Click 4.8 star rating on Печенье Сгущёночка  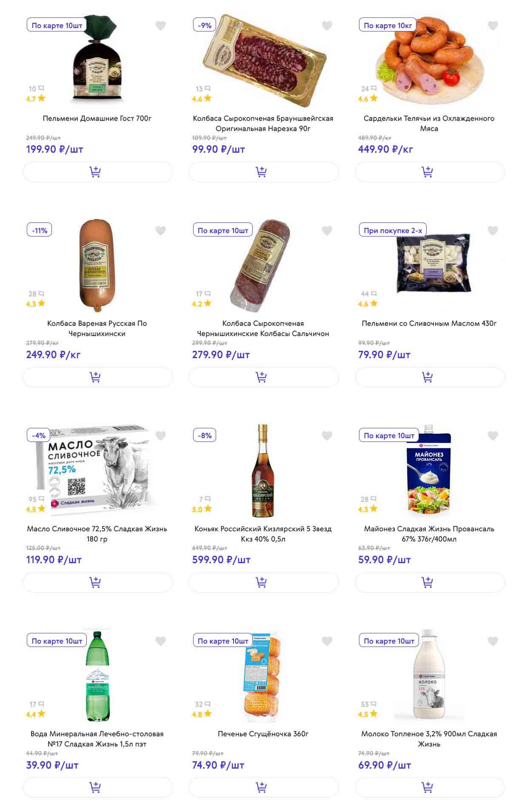pos(201,714)
